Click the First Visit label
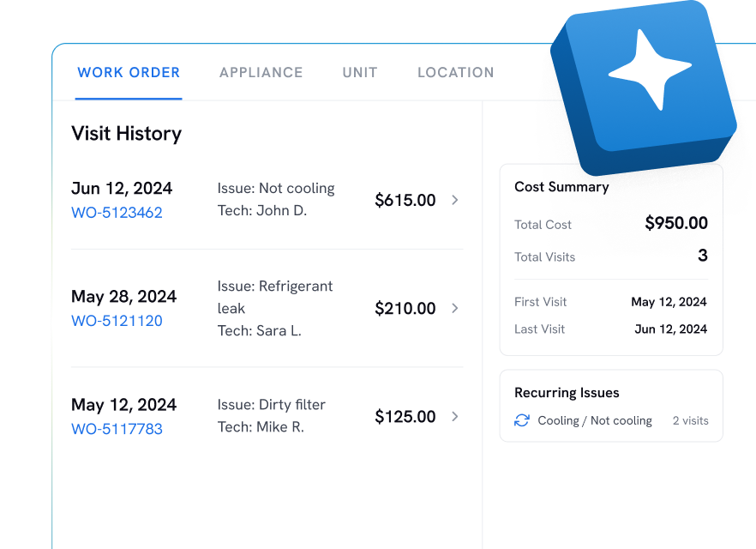756x549 pixels. tap(541, 302)
